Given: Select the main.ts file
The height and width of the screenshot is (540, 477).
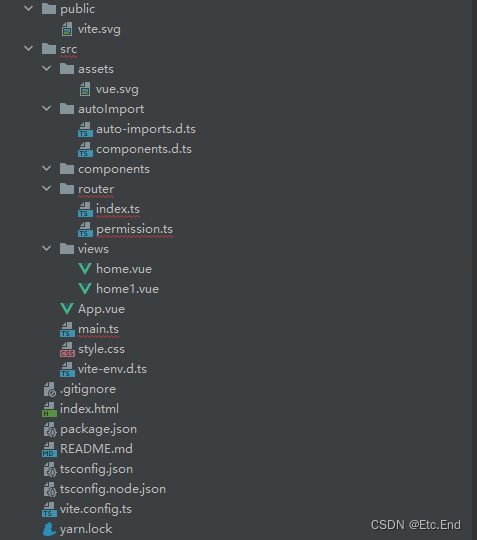Looking at the screenshot, I should pyautogui.click(x=98, y=329).
